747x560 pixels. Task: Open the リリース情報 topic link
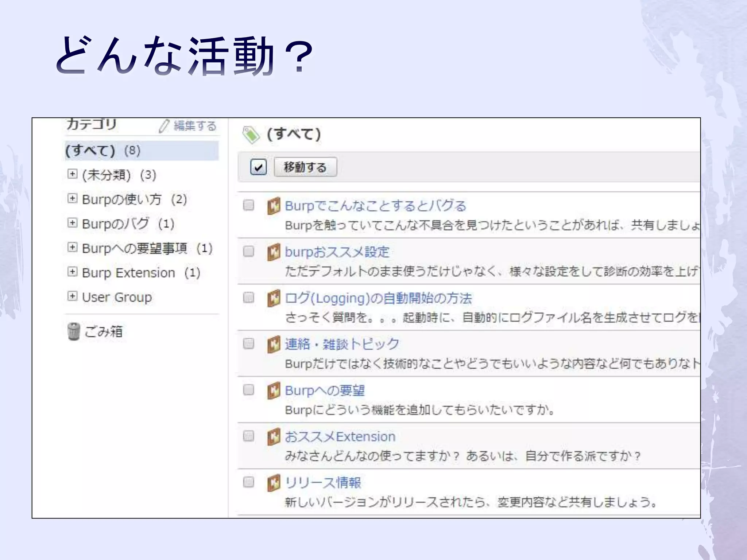323,483
